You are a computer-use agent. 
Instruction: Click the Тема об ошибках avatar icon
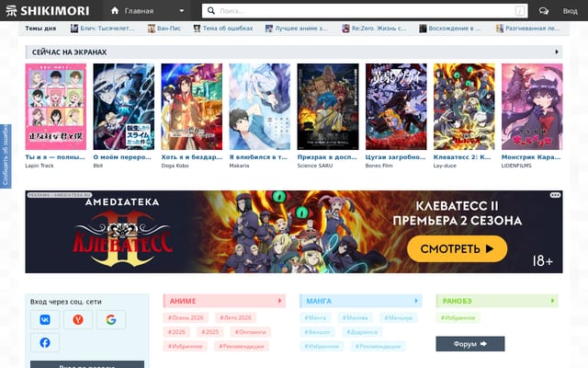(x=197, y=29)
